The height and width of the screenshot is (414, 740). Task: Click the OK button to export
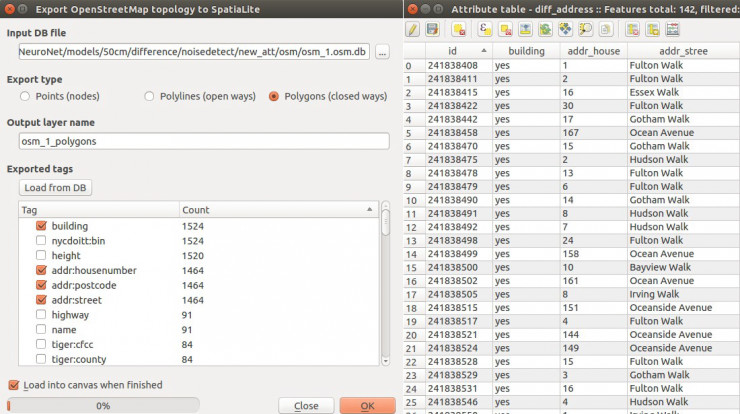pyautogui.click(x=367, y=406)
